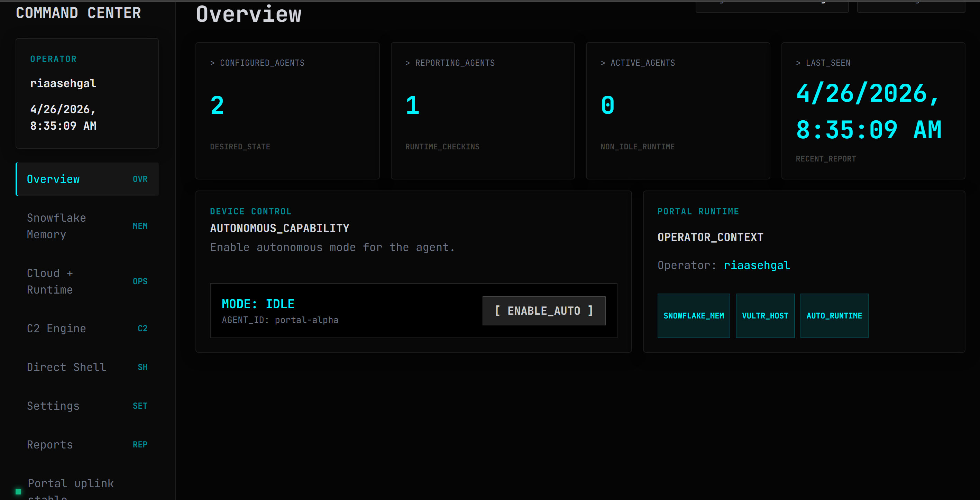980x500 pixels.
Task: Click the Reporting Agents stat card
Action: tap(483, 111)
